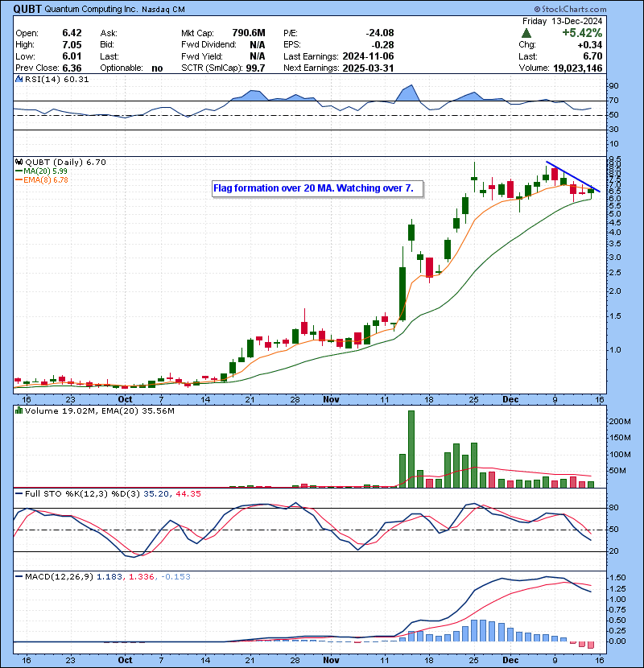Click the Last 6.70 price value
This screenshot has width=644, height=668.
(x=592, y=56)
